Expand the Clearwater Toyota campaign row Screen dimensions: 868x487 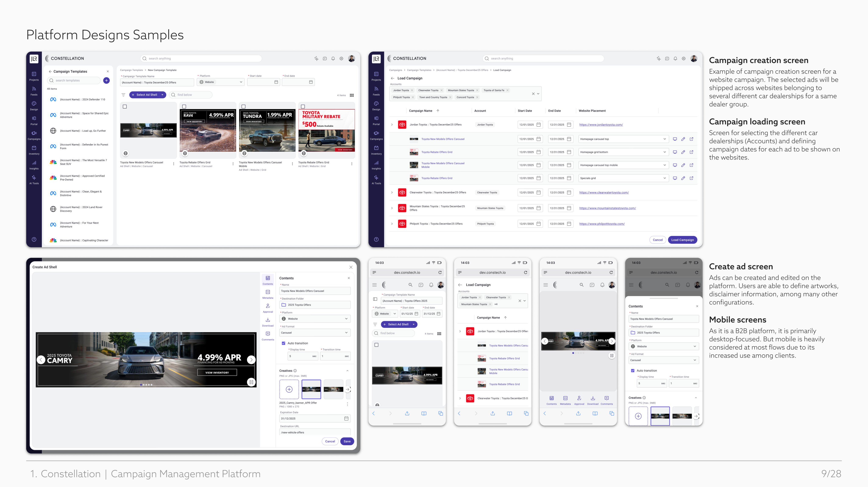tap(392, 193)
